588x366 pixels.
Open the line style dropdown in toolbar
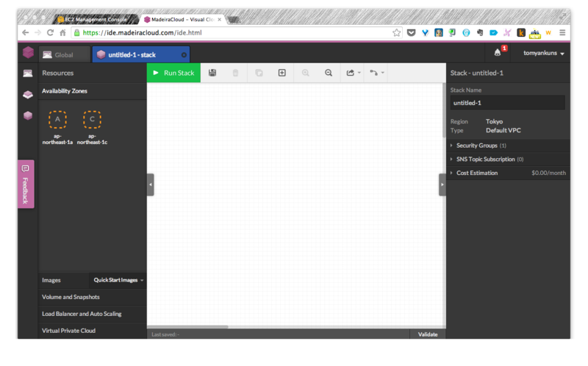click(377, 73)
